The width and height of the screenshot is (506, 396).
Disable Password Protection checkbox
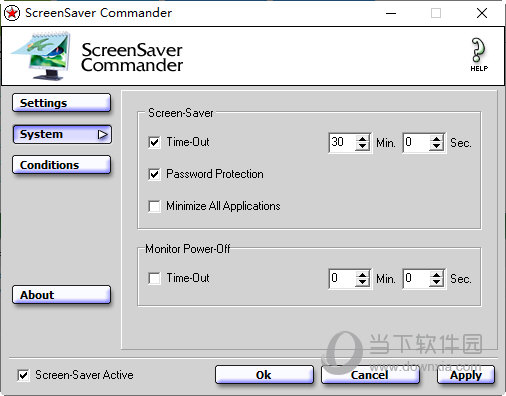pos(154,174)
